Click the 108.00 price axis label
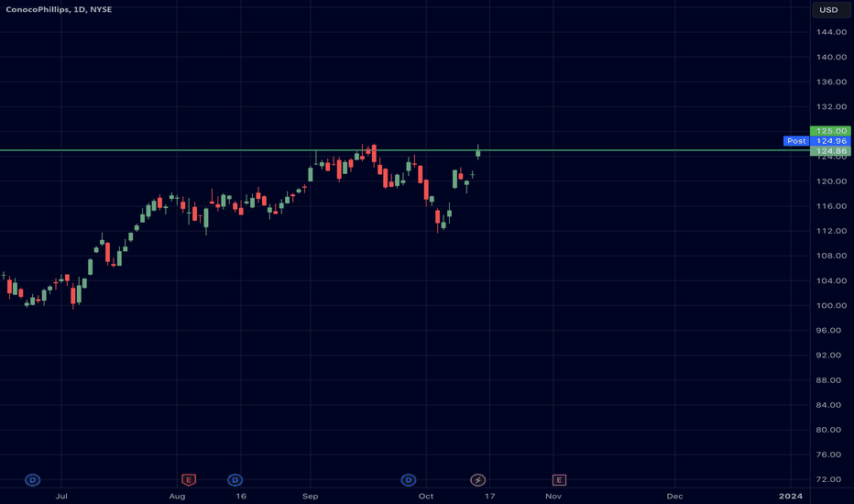This screenshot has height=504, width=854. tap(831, 256)
